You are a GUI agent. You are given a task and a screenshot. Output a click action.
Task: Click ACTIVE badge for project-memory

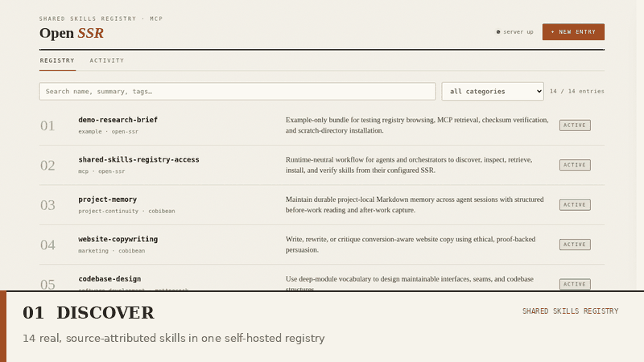tap(575, 205)
